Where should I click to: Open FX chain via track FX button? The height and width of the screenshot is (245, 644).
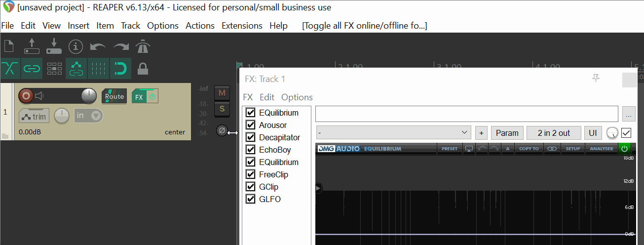coord(139,97)
